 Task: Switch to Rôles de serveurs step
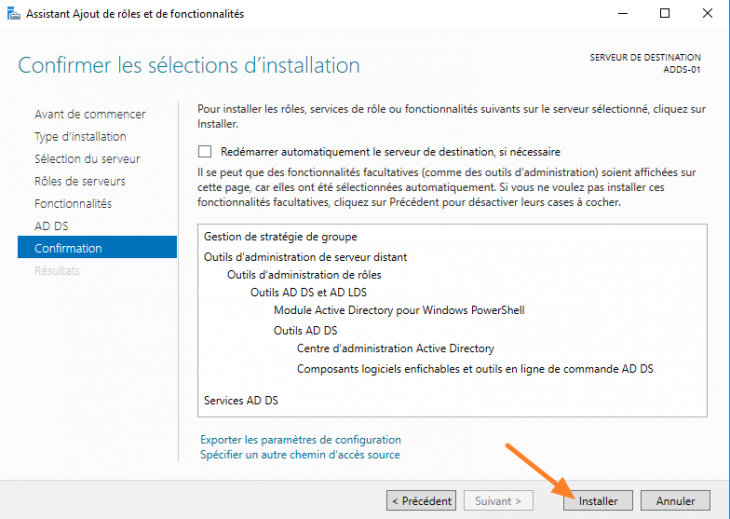80,181
